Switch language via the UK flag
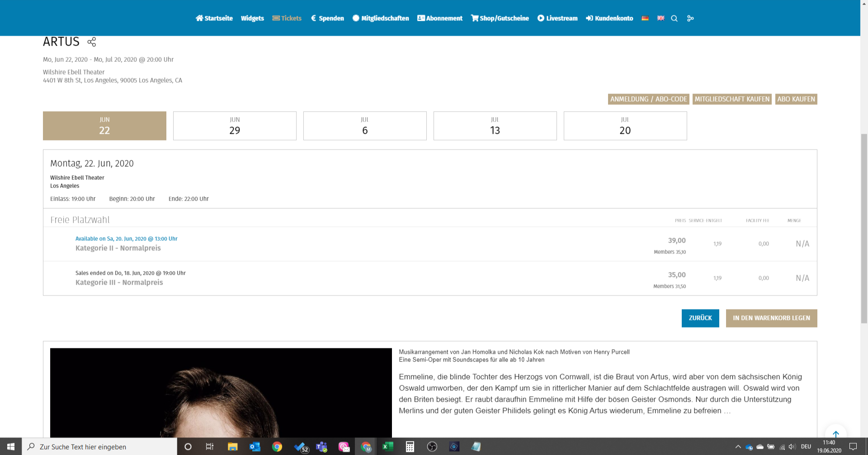The height and width of the screenshot is (455, 868). pyautogui.click(x=660, y=19)
